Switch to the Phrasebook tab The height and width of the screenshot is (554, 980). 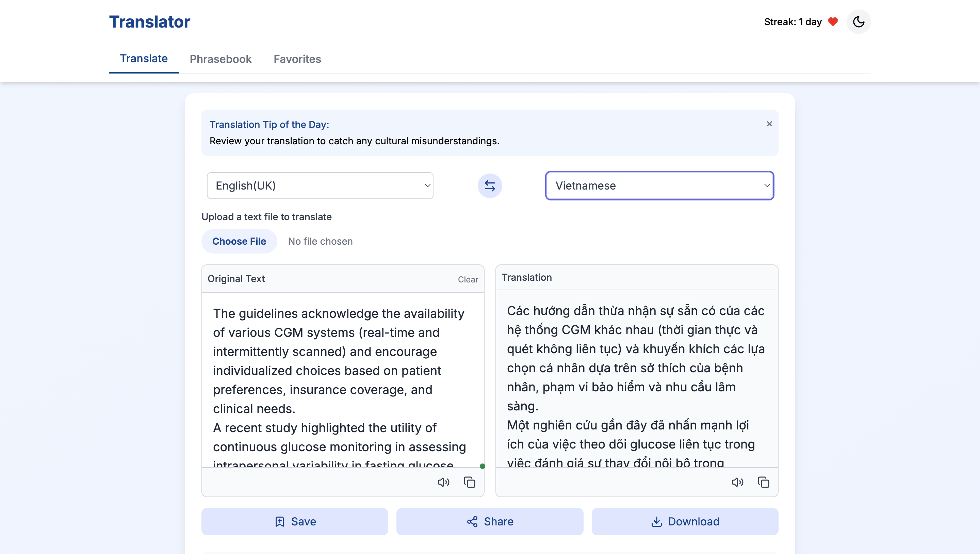pos(220,59)
